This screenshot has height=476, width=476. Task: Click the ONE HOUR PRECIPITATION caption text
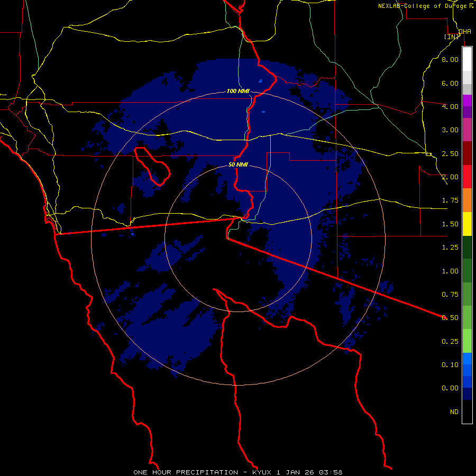coord(186,472)
